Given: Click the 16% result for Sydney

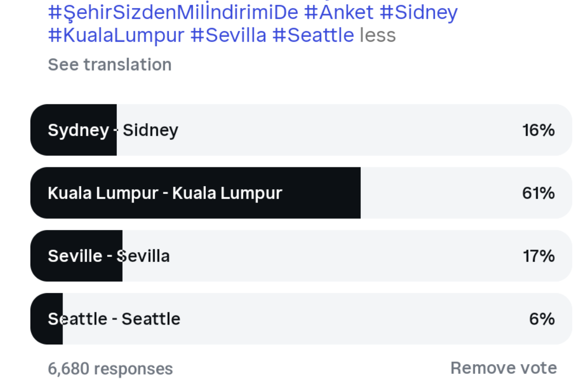Looking at the screenshot, I should point(538,130).
